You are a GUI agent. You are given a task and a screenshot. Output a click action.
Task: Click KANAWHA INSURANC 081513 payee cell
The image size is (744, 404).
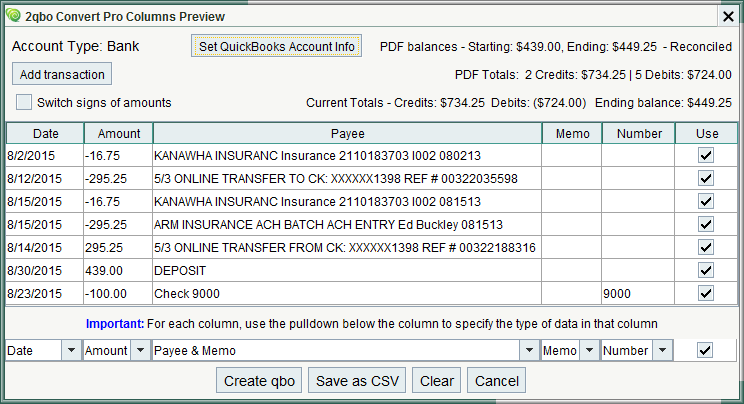point(347,201)
